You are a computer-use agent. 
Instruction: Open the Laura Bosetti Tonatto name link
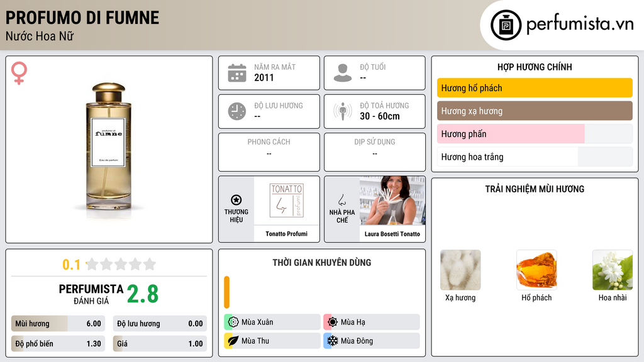point(392,234)
